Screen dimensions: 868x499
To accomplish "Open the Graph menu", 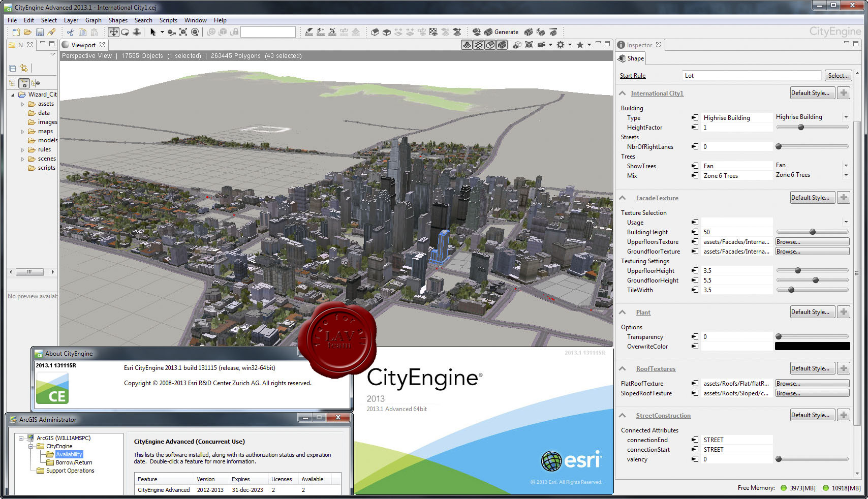I will 94,20.
